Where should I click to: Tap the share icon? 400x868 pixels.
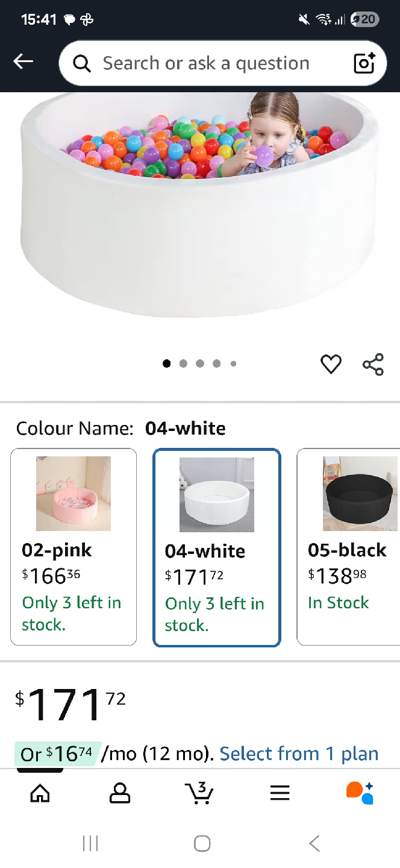point(373,364)
